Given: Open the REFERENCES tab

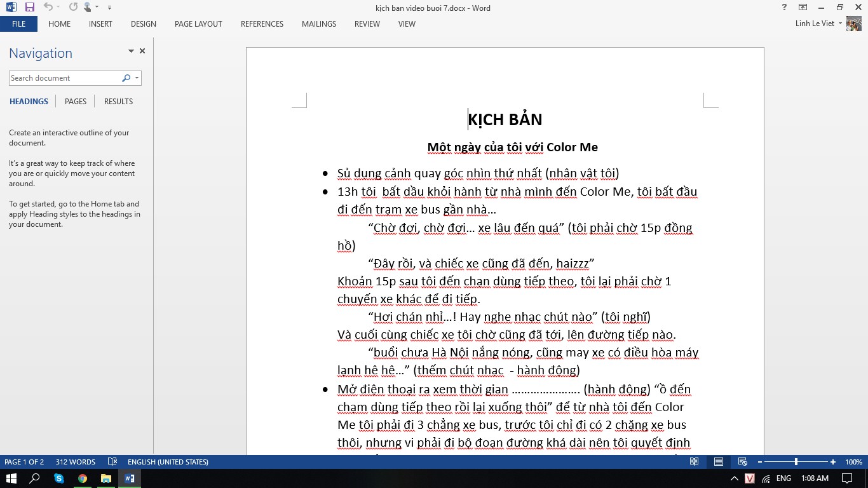Looking at the screenshot, I should 262,24.
